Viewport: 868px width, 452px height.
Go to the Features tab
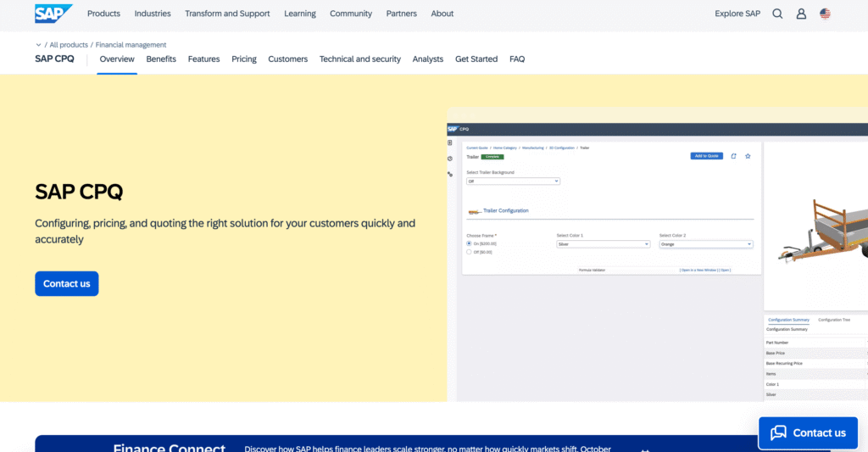(203, 59)
